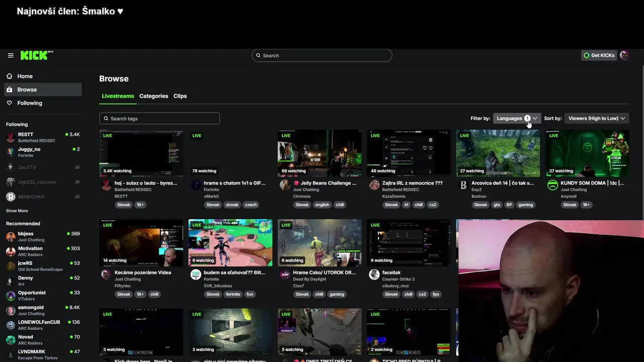Click LVNDMARK in Recommended list
Viewport: 644px width, 362px height.
tap(43, 354)
